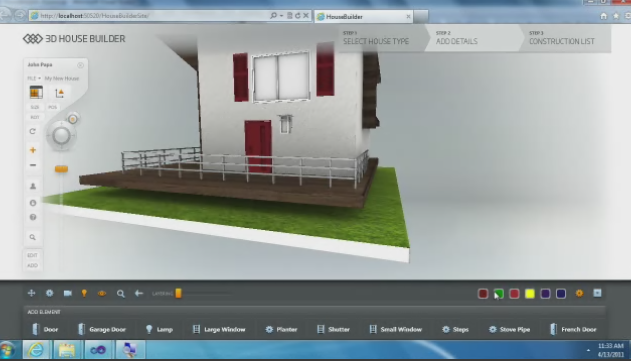The image size is (631, 361).
Task: Switch to ADD mode in side panel
Action: coord(32,265)
